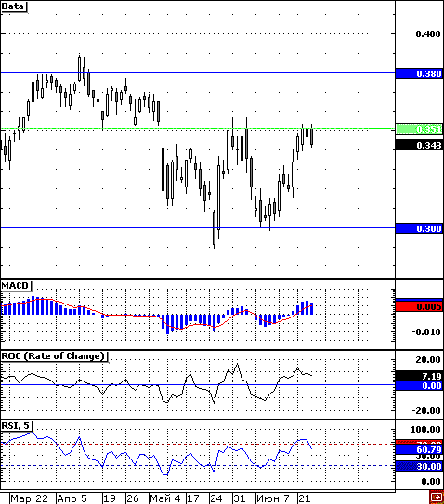The image size is (444, 504).
Task: Click the 17 date marker
Action: (x=193, y=498)
